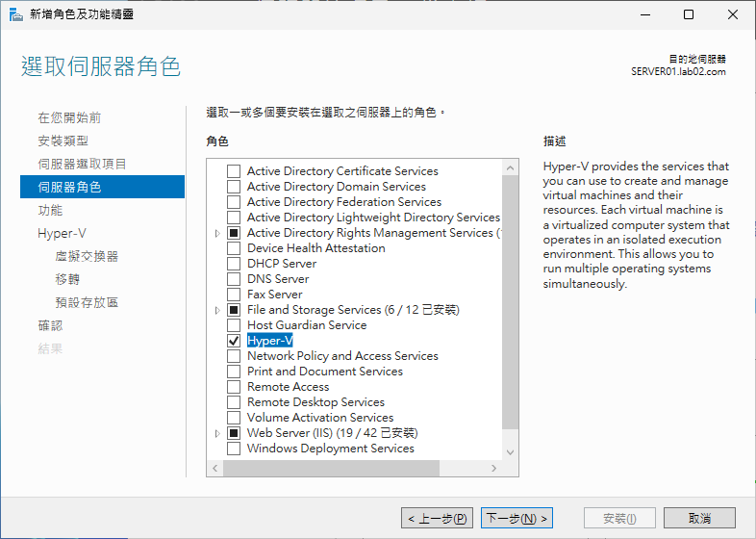The image size is (756, 539).
Task: Check Remote Desktop Services checkbox
Action: (234, 402)
